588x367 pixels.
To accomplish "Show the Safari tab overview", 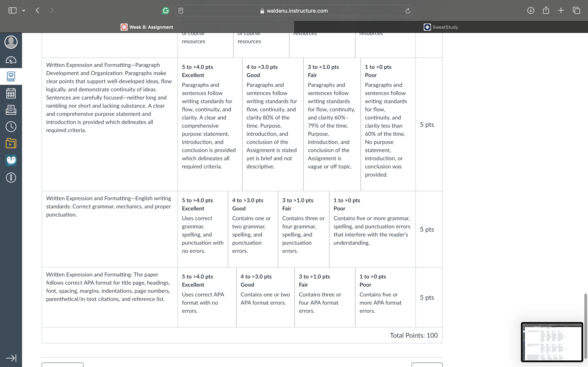I will tap(576, 10).
